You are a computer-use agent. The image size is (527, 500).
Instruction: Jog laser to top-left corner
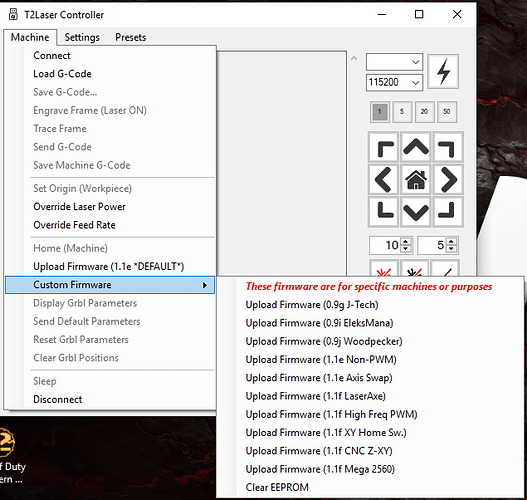click(383, 147)
